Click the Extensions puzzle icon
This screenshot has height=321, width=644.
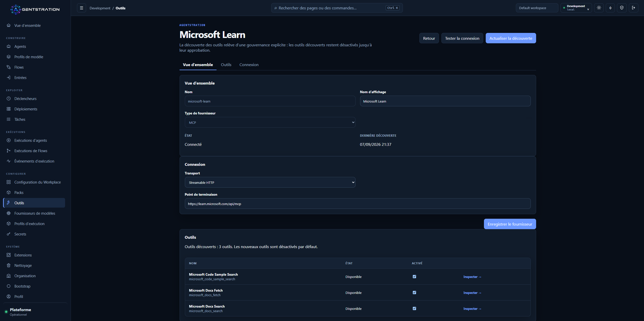point(9,255)
